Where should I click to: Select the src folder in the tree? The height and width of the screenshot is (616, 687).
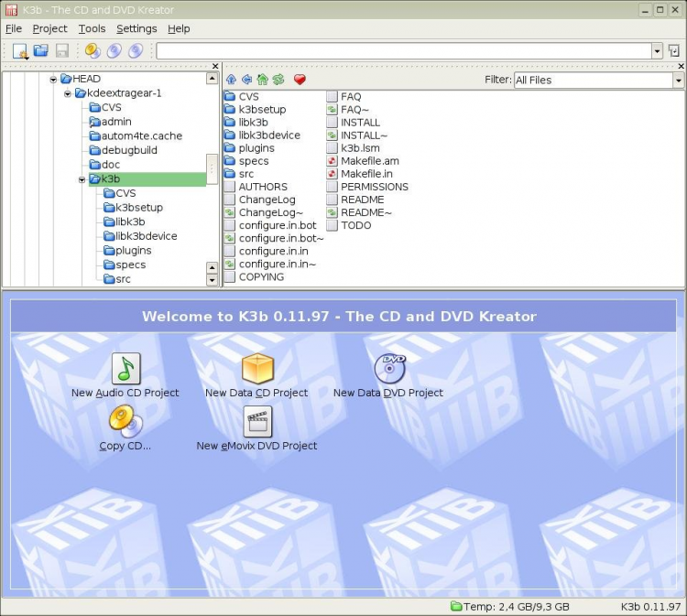click(x=117, y=279)
